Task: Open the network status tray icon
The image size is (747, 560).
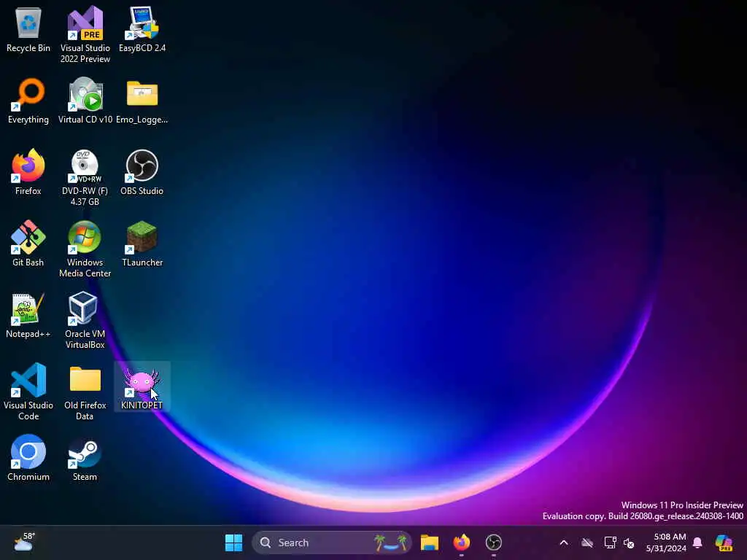Action: coord(610,542)
